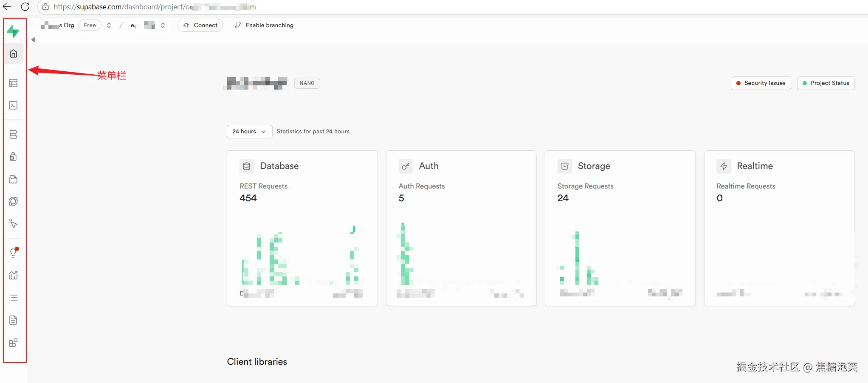Image resolution: width=868 pixels, height=383 pixels.
Task: Open the organization switcher chevrons
Action: (109, 25)
